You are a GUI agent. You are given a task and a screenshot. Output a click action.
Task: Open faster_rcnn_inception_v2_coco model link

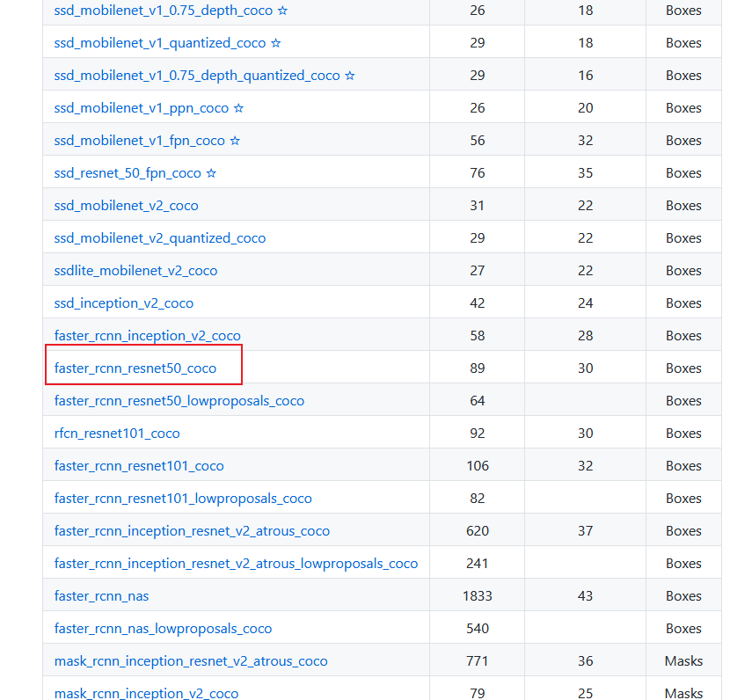point(147,336)
